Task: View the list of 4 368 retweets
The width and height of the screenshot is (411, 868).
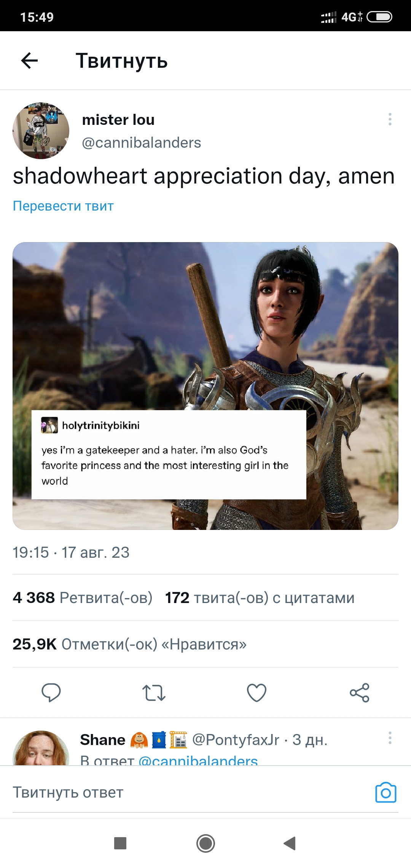Action: 83,598
